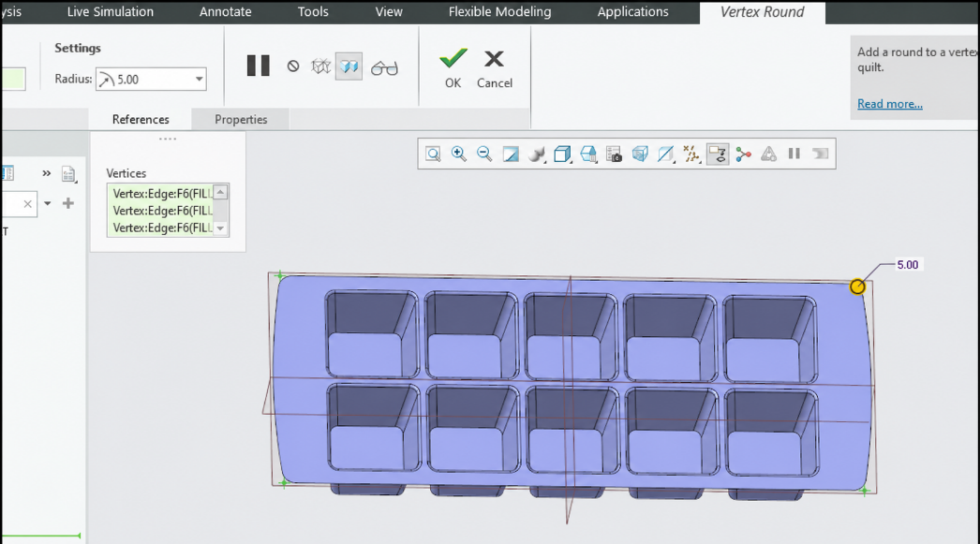Click the Vertices list scroll-down arrow
Image resolution: width=980 pixels, height=544 pixels.
point(220,228)
